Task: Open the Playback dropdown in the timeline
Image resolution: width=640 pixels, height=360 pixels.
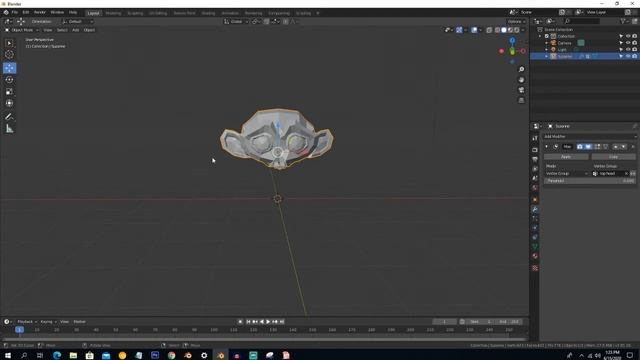Action: (x=27, y=322)
